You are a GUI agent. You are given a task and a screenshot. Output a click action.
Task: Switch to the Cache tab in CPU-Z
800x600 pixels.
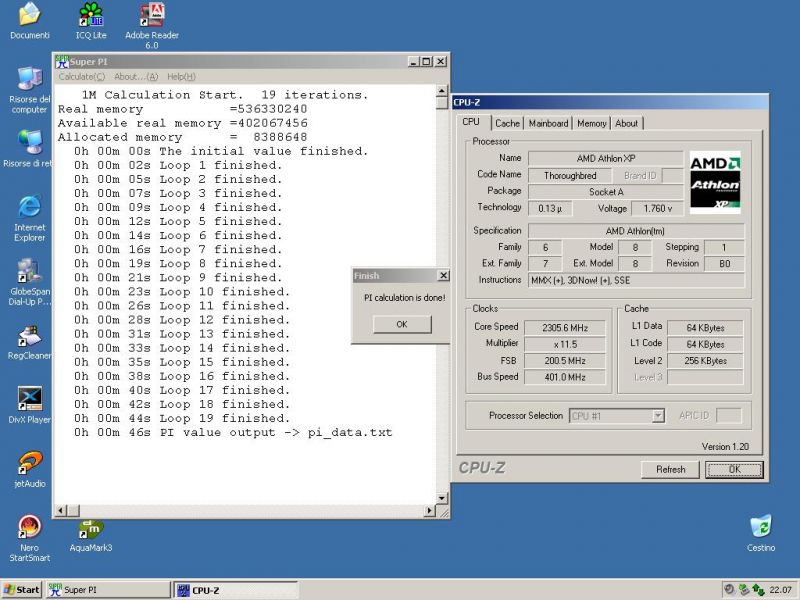pyautogui.click(x=507, y=123)
